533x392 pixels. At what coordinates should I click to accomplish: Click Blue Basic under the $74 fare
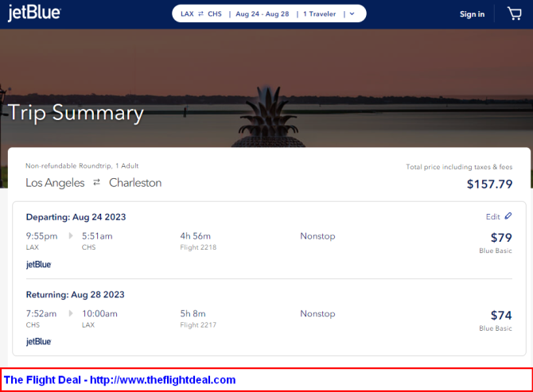click(x=496, y=328)
